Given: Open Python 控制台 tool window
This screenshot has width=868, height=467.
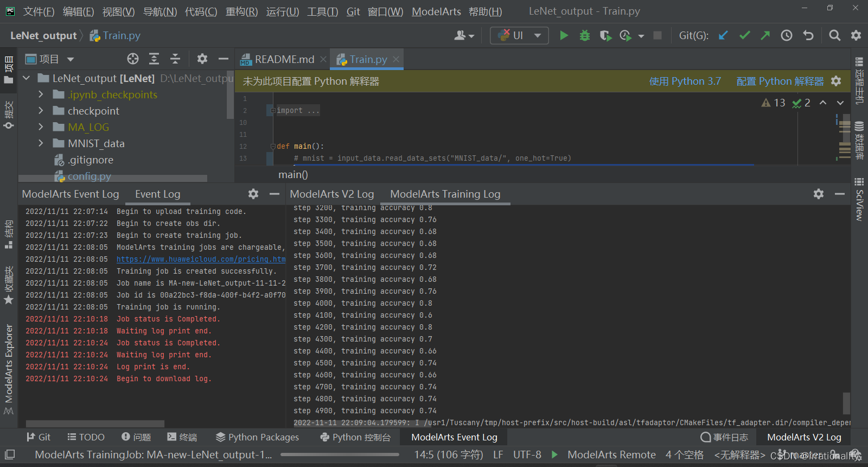Looking at the screenshot, I should click(x=355, y=437).
